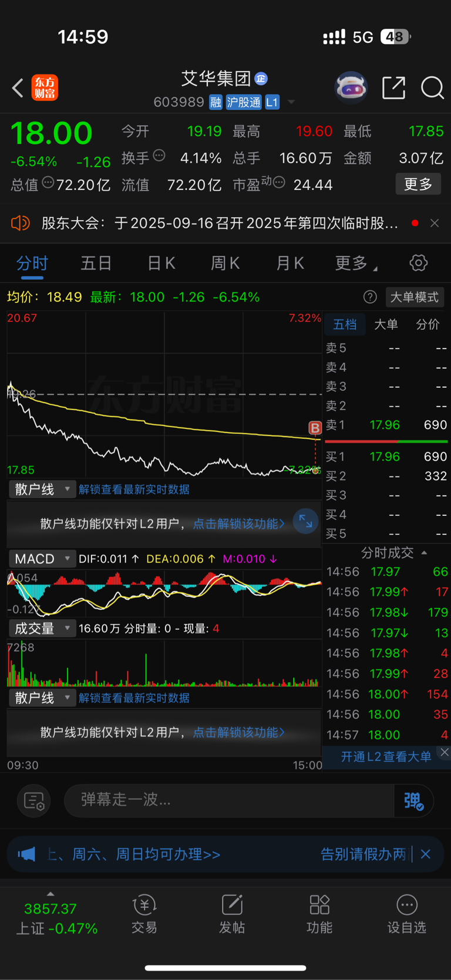Tap the blue megaphone promo icon

26,854
